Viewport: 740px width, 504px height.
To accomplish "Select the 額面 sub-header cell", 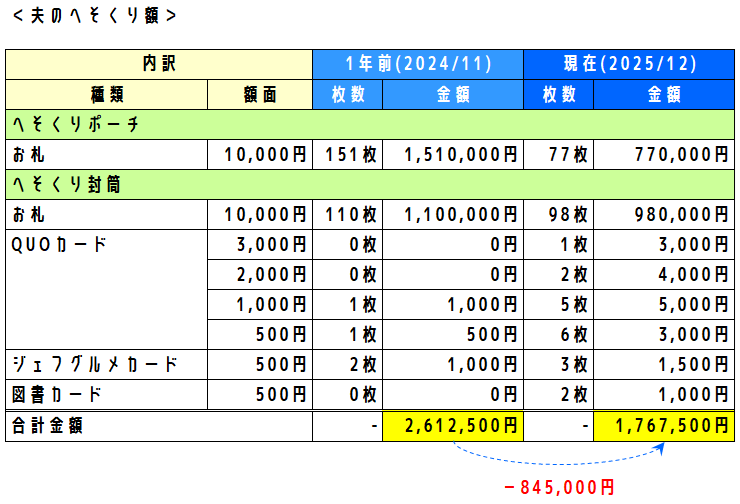I will (260, 95).
